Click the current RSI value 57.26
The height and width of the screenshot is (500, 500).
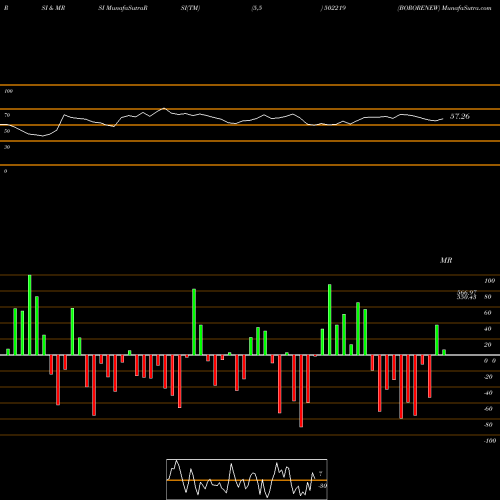pyautogui.click(x=460, y=116)
